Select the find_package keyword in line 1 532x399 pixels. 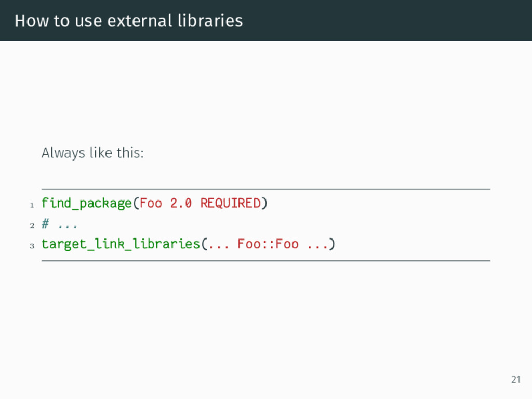tap(87, 203)
